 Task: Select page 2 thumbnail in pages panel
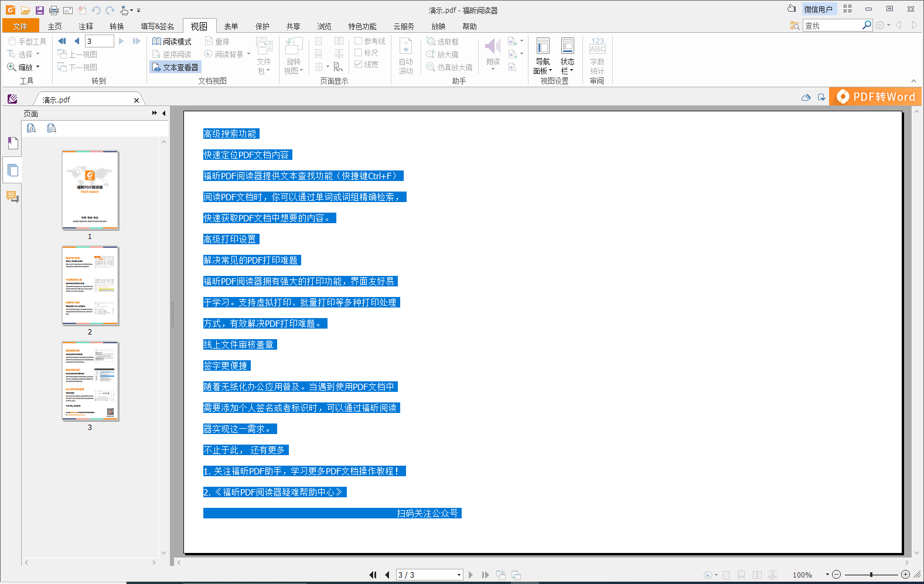point(90,286)
